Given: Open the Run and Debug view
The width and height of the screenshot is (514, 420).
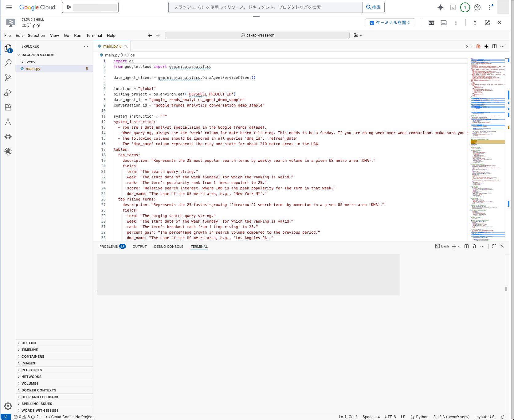Looking at the screenshot, I should (x=8, y=92).
